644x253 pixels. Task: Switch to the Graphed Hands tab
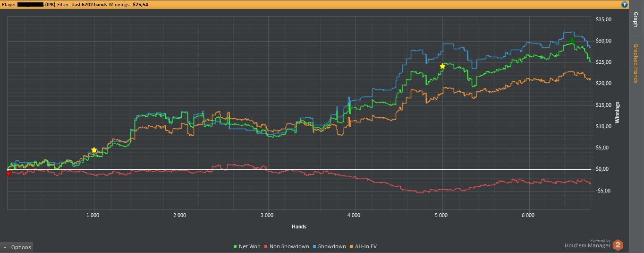point(635,63)
